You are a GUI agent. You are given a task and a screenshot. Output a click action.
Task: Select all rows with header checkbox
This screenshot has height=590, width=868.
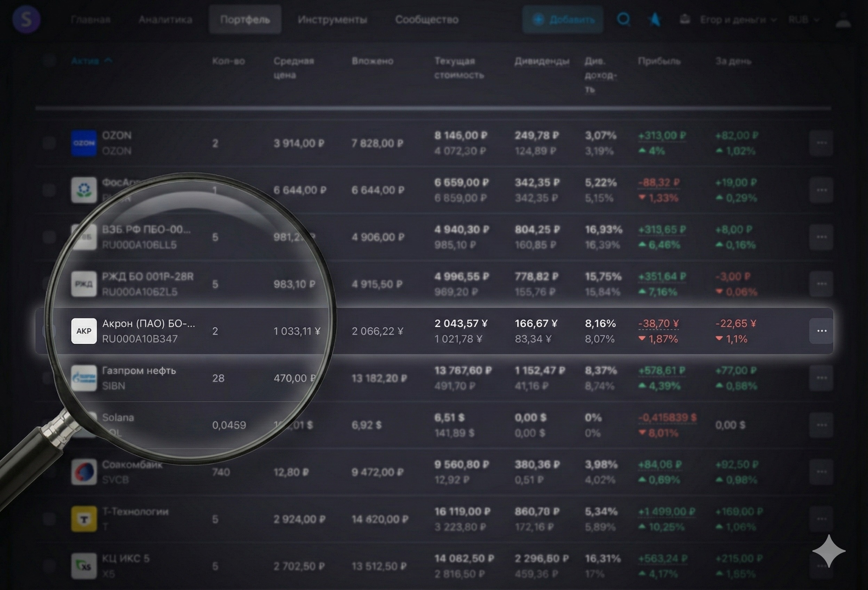click(x=49, y=61)
